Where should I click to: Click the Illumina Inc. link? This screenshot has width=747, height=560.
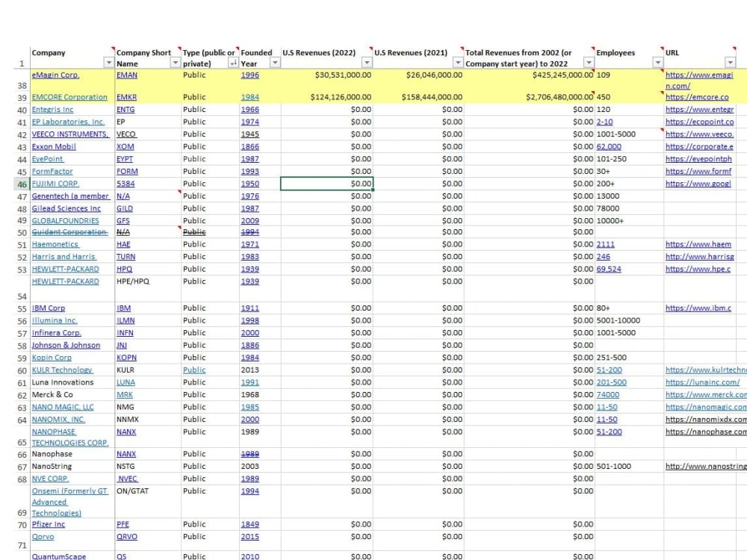[x=55, y=320]
